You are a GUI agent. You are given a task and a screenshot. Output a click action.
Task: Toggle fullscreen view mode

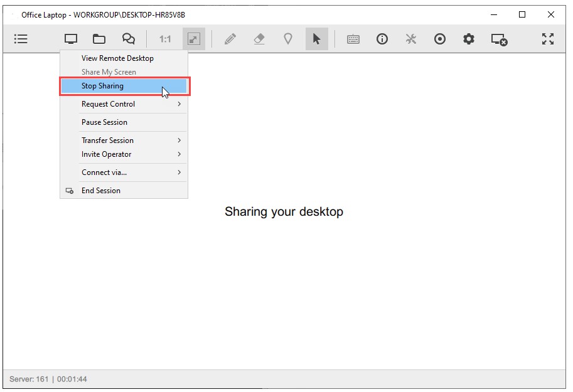pos(547,38)
